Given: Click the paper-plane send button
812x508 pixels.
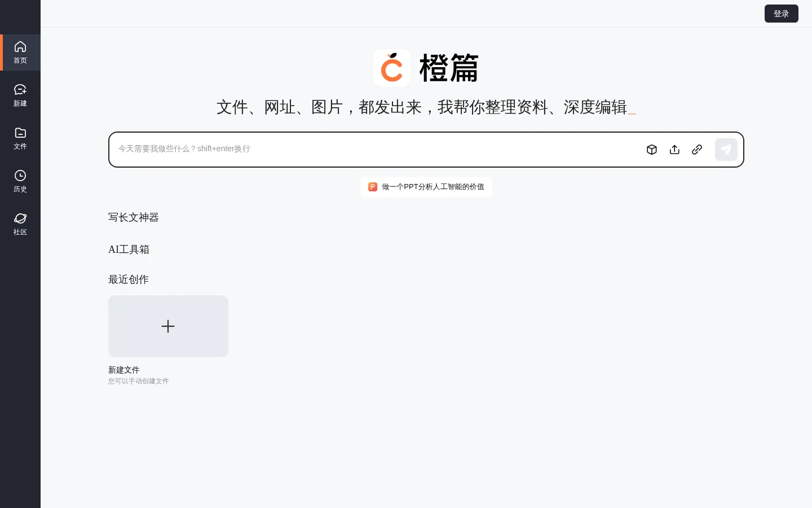Looking at the screenshot, I should [x=726, y=150].
